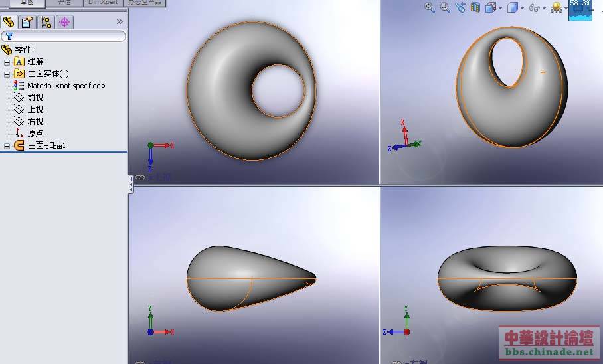603x364 pixels.
Task: Click the 原点 origin icon
Action: [x=19, y=133]
